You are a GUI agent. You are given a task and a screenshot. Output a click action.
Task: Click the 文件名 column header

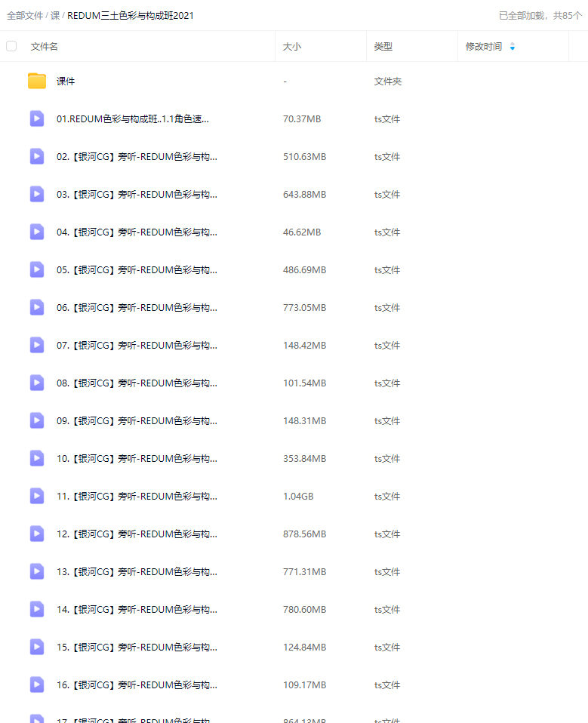coord(45,47)
